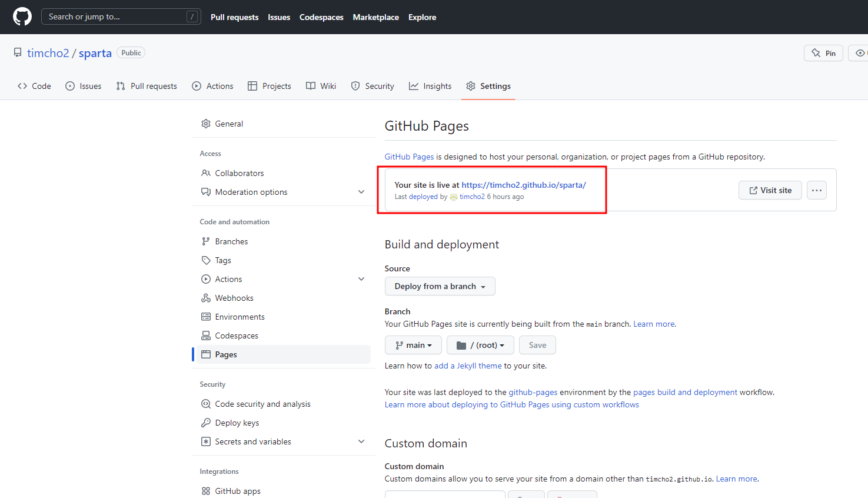
Task: Click the Branches git-branch icon
Action: click(x=206, y=241)
